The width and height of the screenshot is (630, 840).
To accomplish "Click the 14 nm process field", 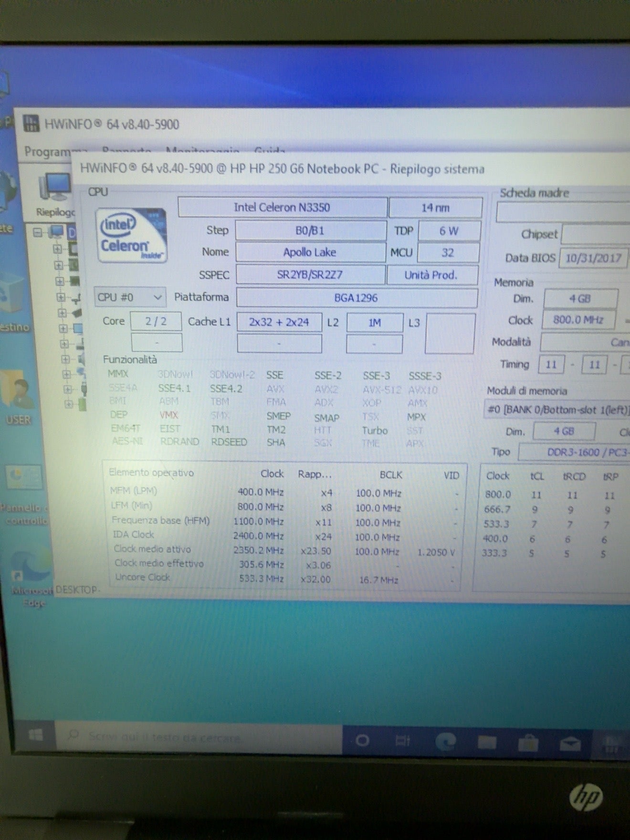I will tap(435, 208).
